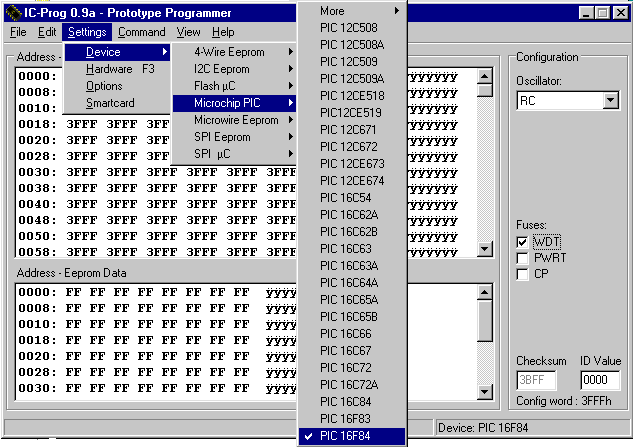Select PIC 16C54 device
Screen dimensions: 633x447
(x=352, y=198)
